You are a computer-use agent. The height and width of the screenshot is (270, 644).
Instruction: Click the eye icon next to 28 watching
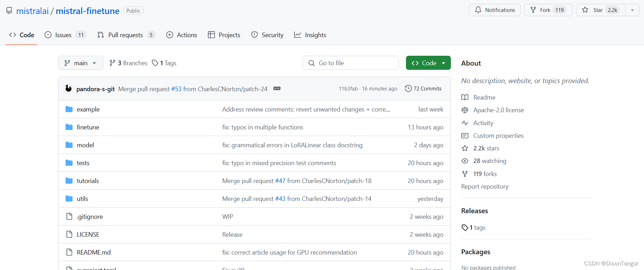tap(465, 161)
